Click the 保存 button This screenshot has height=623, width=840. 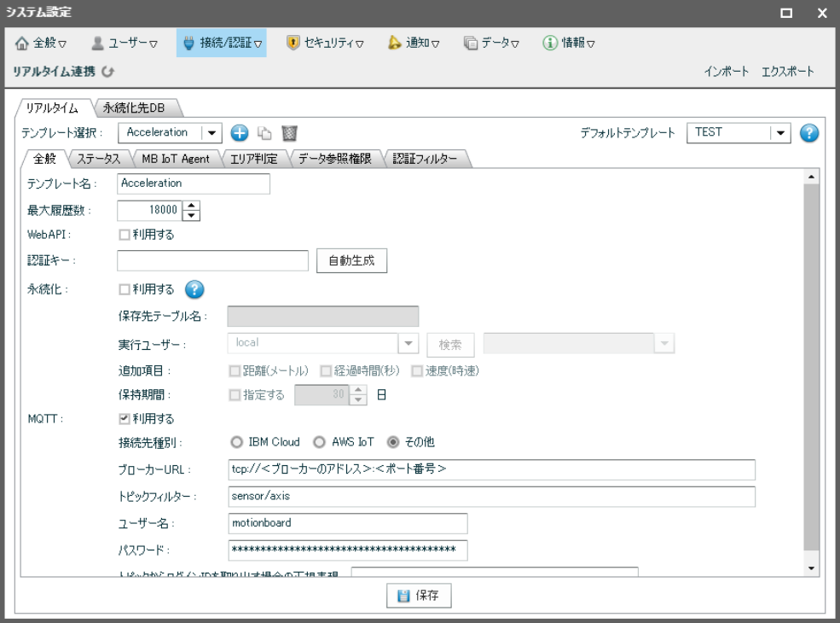click(419, 596)
